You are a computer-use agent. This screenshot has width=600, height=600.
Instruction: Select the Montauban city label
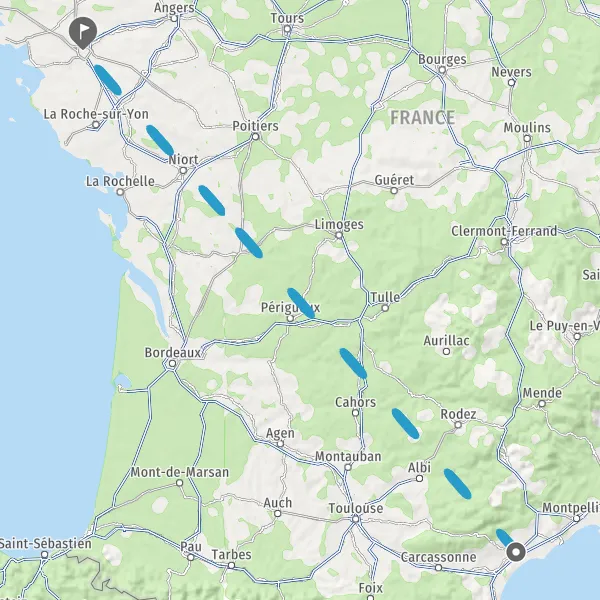pos(348,456)
